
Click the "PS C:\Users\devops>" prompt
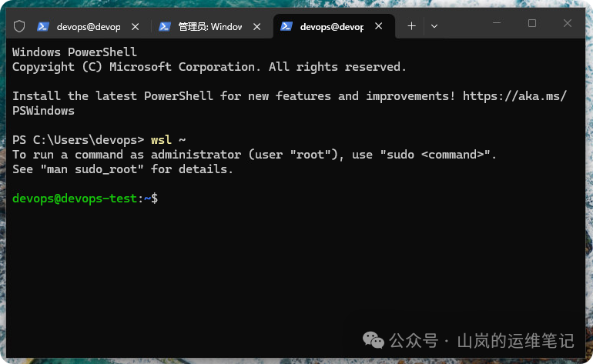point(78,140)
